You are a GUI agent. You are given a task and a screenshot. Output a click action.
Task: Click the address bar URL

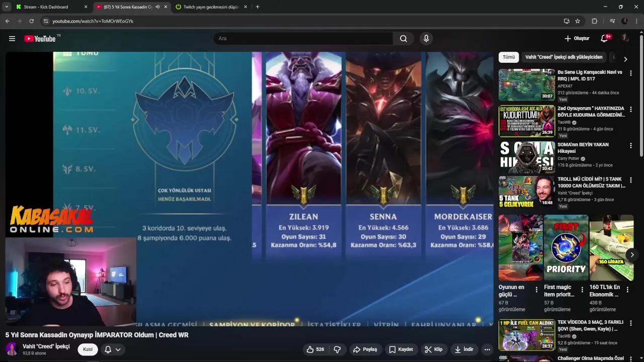93,21
